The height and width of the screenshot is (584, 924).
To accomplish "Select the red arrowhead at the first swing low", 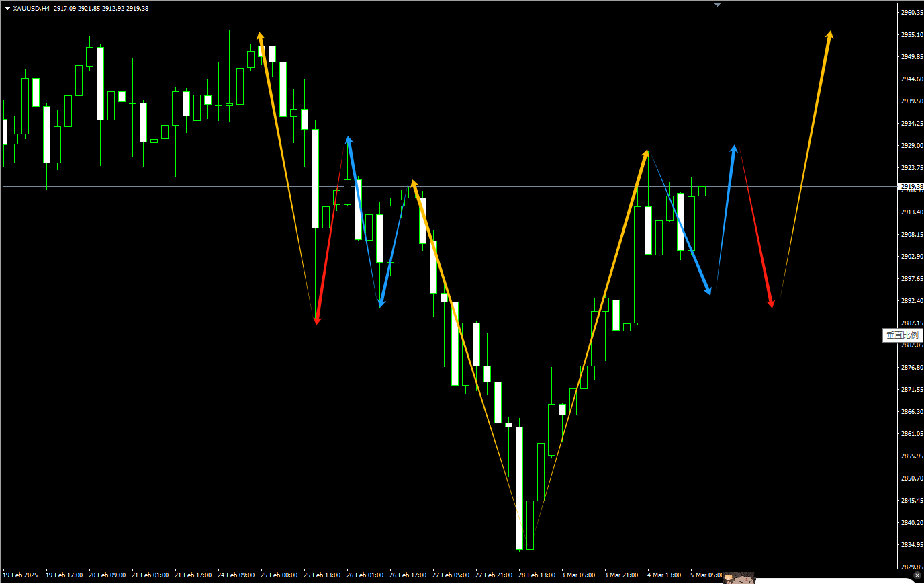I will pyautogui.click(x=317, y=320).
